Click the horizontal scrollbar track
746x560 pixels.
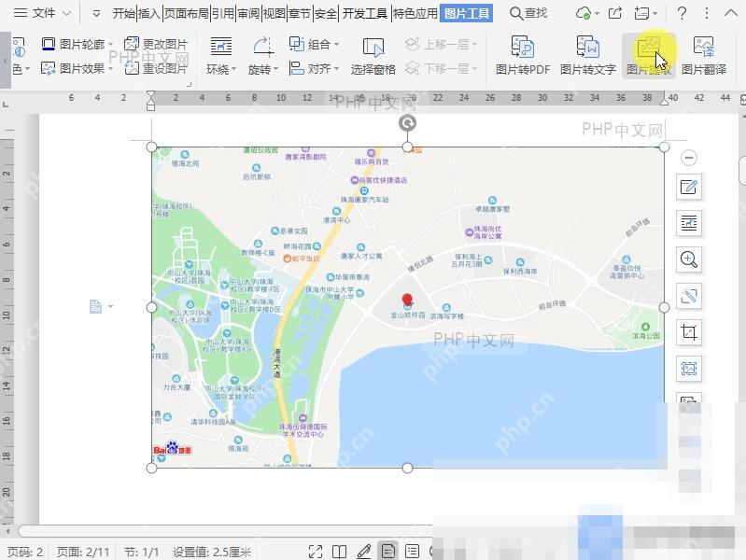(x=223, y=530)
